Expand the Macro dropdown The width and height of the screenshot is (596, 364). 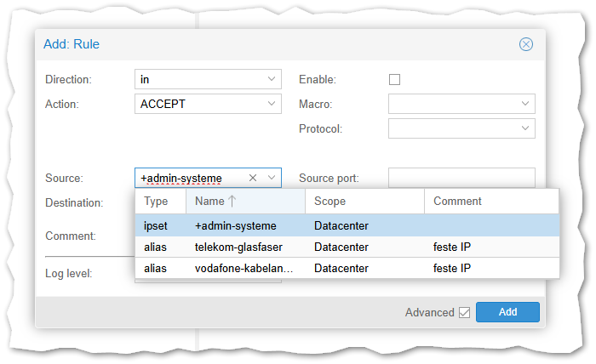525,104
